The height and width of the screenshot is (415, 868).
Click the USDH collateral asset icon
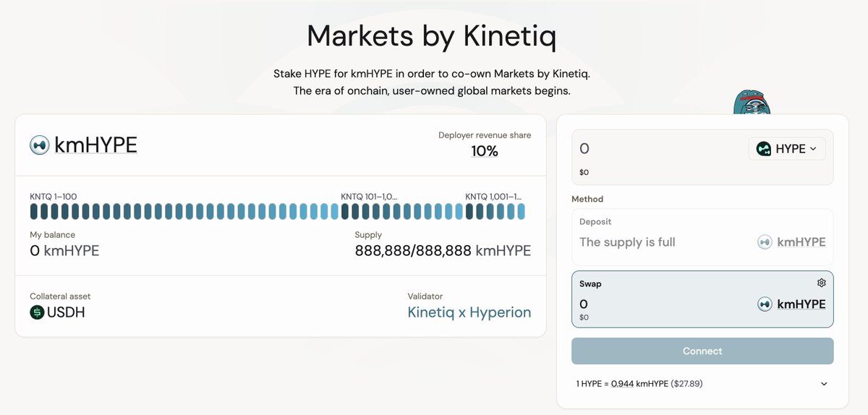click(37, 312)
